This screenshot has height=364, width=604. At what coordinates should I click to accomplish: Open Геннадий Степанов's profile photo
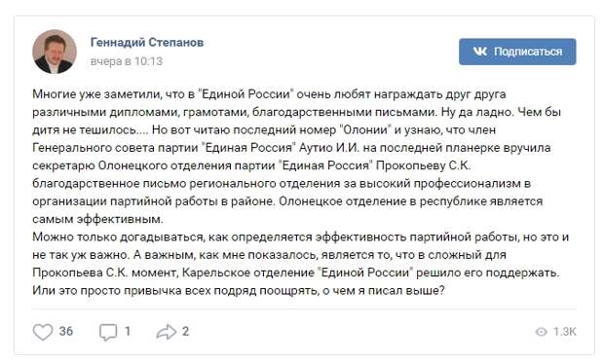coord(55,52)
